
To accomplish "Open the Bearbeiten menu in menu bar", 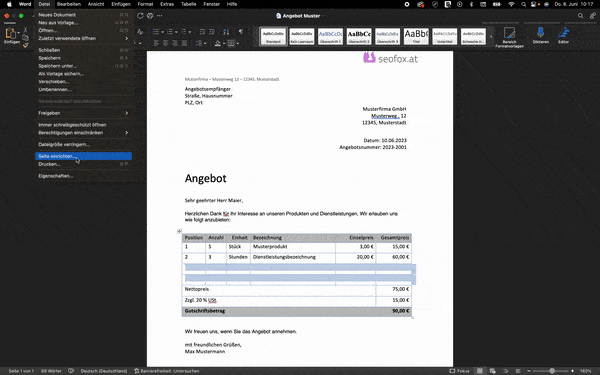I will pyautogui.click(x=68, y=4).
